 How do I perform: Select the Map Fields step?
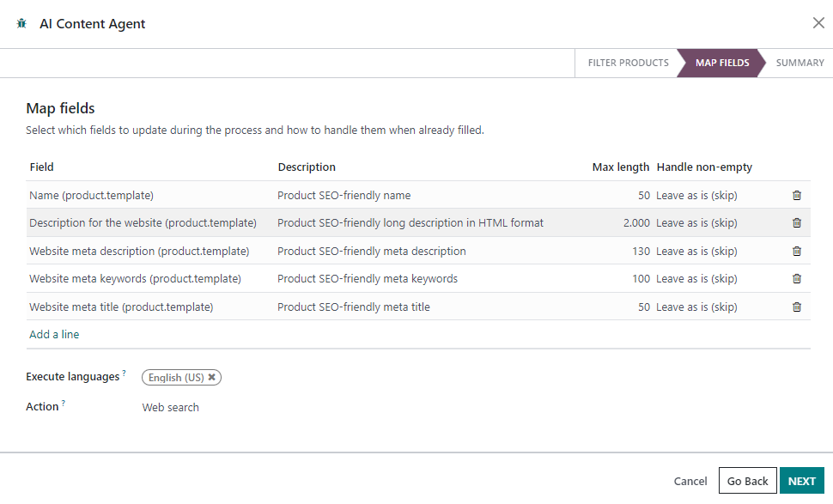tap(721, 63)
